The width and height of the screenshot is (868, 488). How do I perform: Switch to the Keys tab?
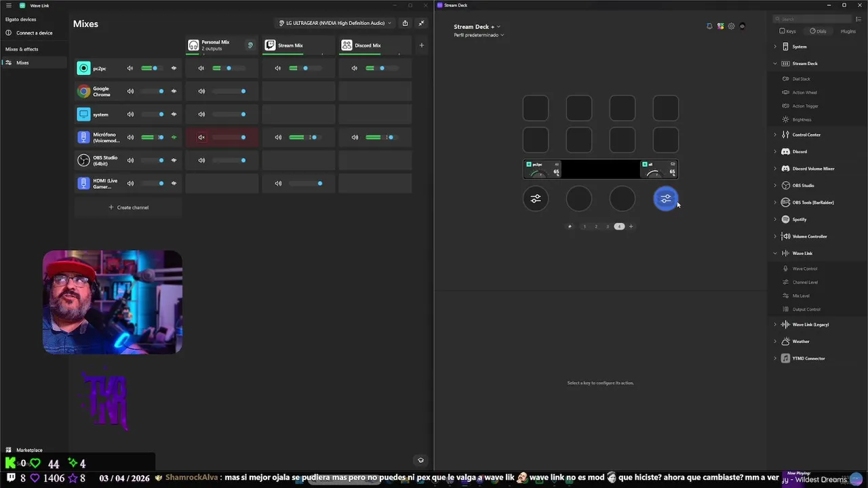788,31
